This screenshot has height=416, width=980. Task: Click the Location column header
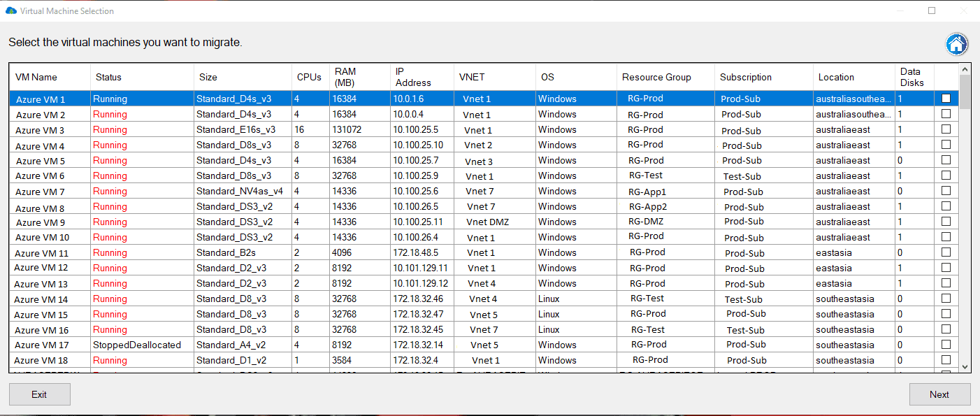pyautogui.click(x=836, y=77)
